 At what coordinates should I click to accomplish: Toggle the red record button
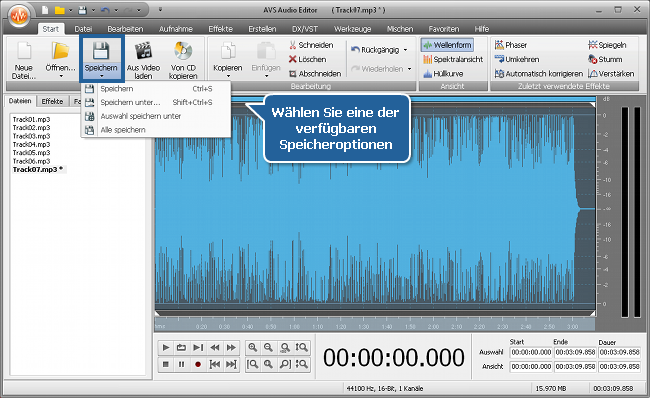point(198,364)
